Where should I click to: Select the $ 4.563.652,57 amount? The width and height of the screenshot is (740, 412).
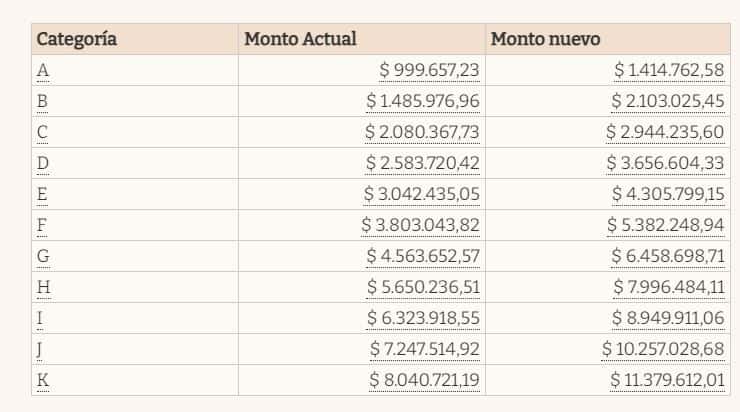point(422,256)
